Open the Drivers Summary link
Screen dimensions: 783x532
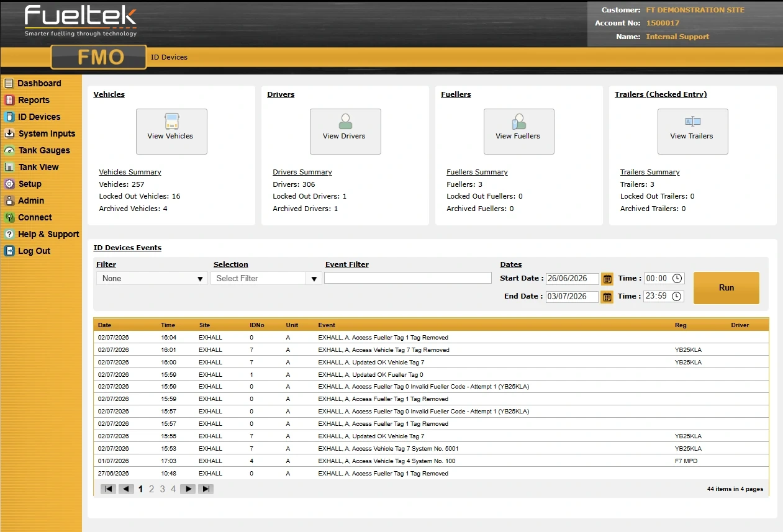pyautogui.click(x=302, y=172)
